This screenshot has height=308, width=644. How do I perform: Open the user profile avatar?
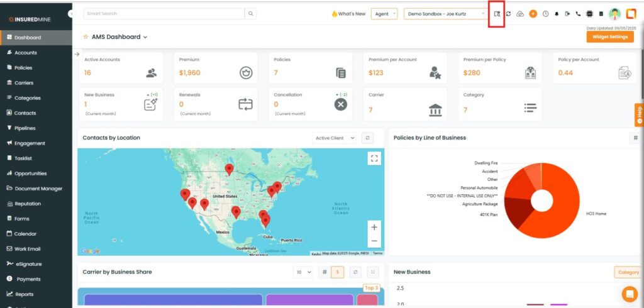(615, 14)
